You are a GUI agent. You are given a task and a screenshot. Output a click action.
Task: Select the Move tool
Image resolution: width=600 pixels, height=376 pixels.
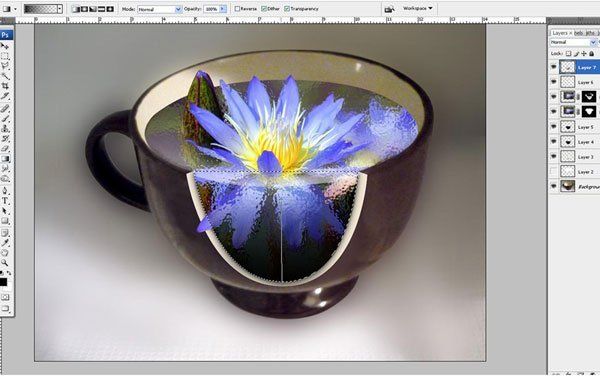pyautogui.click(x=5, y=46)
